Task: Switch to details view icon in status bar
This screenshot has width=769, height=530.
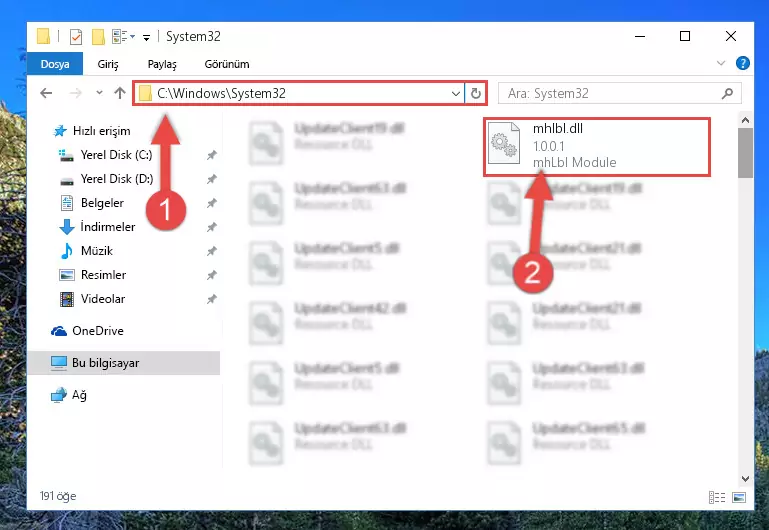Action: pos(717,498)
